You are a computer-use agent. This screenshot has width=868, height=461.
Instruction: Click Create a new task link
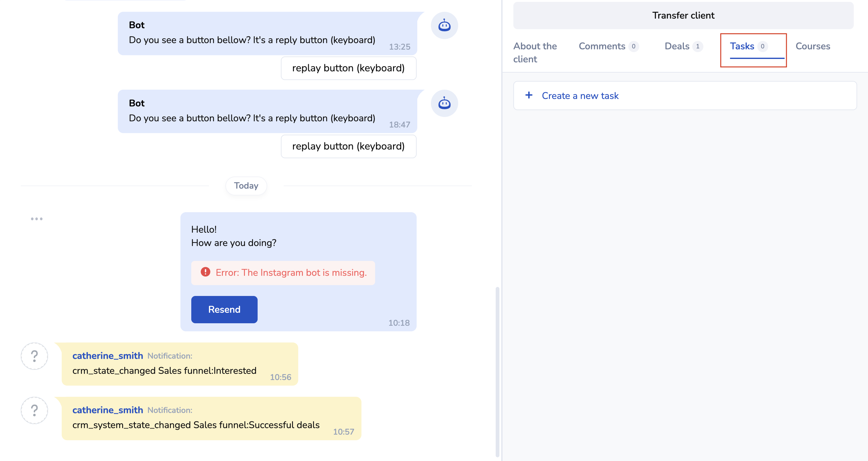[580, 96]
